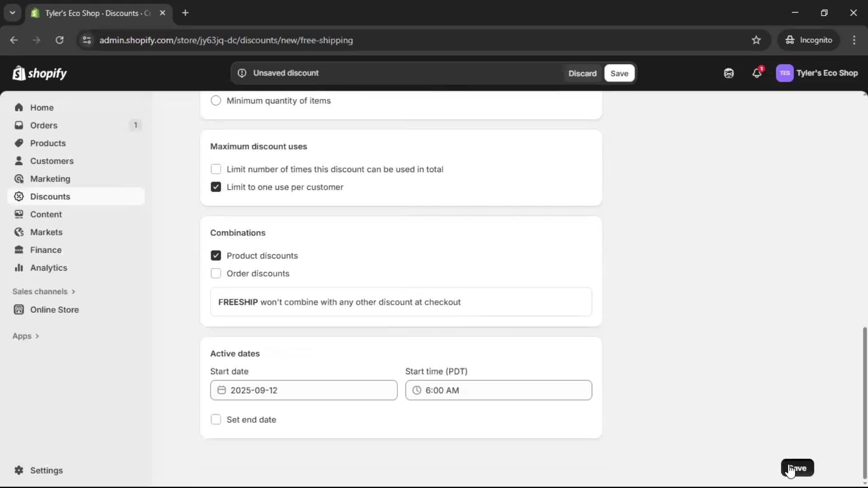Screen dimensions: 868x488
Task: Open the browser tab search menu
Action: click(12, 13)
